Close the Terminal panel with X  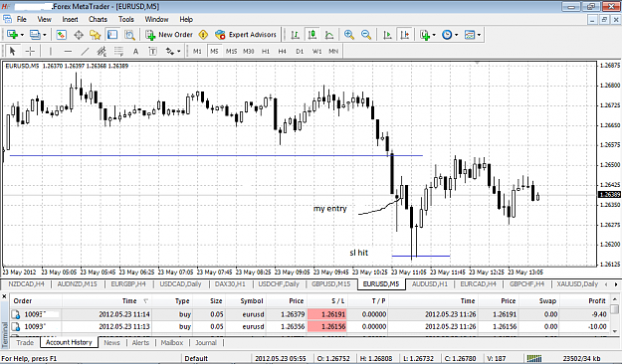point(4,296)
